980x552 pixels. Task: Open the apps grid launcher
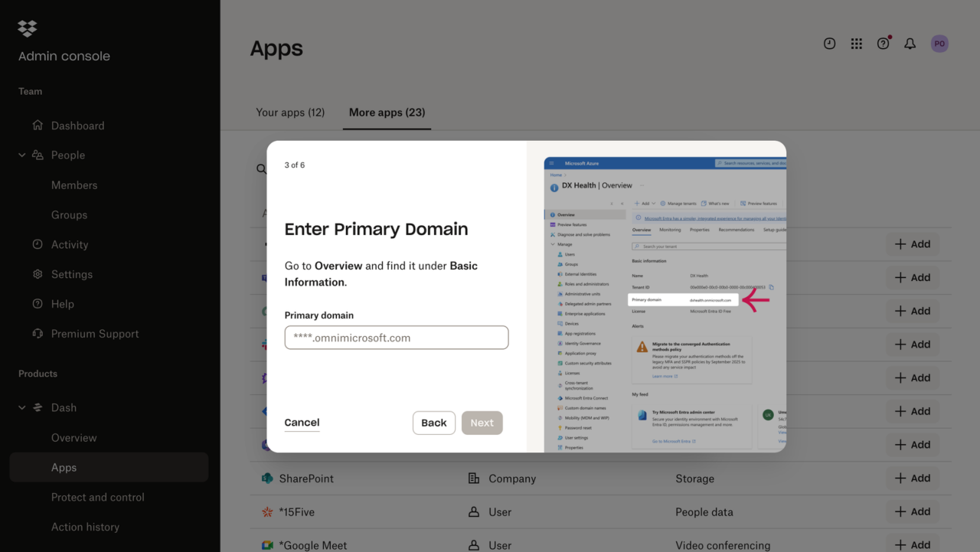tap(856, 44)
